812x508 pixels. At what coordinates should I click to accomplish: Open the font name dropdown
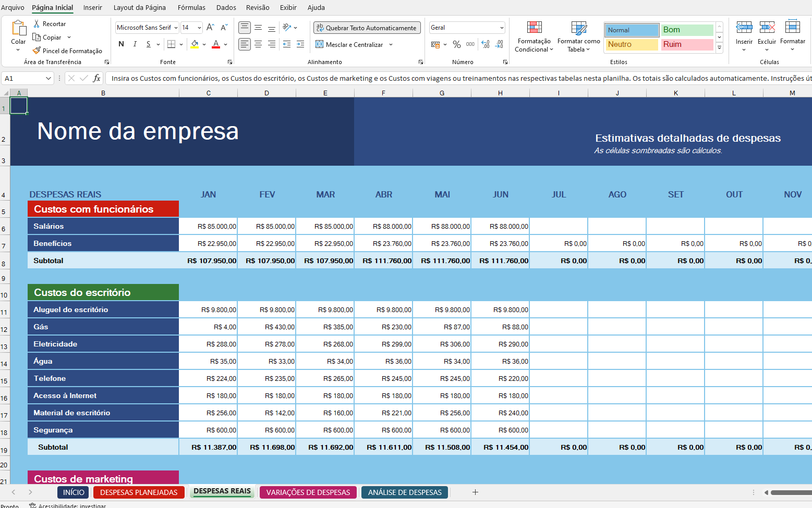176,28
